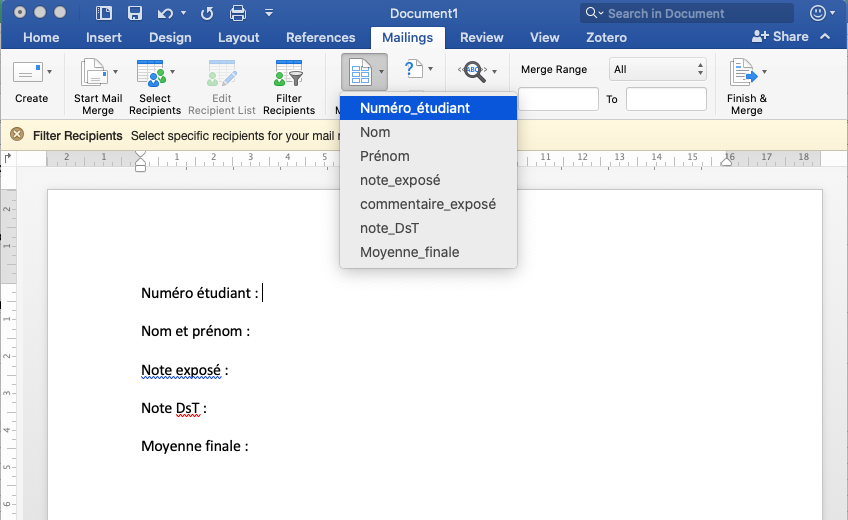Screen dimensions: 848x520
Task: Expand the Start Mail Merge dropdown arrow
Action: point(115,71)
